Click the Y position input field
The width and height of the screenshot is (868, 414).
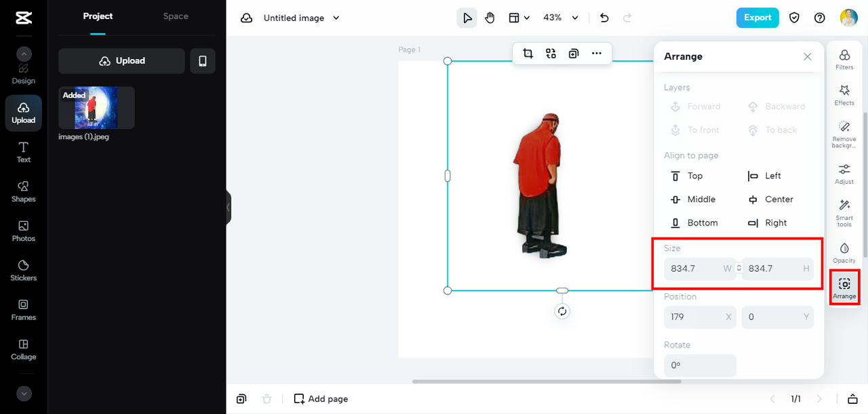click(777, 317)
